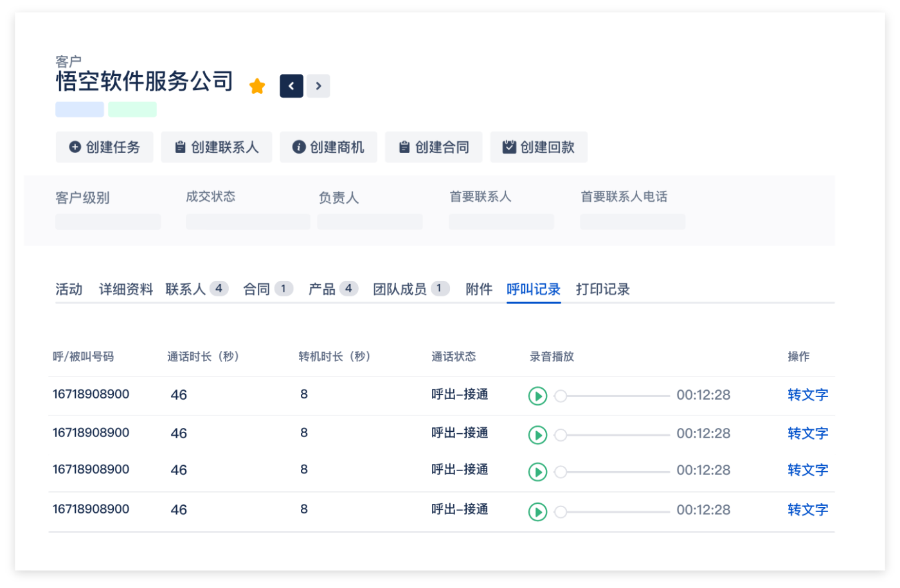This screenshot has width=900, height=588.
Task: Click 创建商机 button with info icon
Action: click(x=328, y=147)
